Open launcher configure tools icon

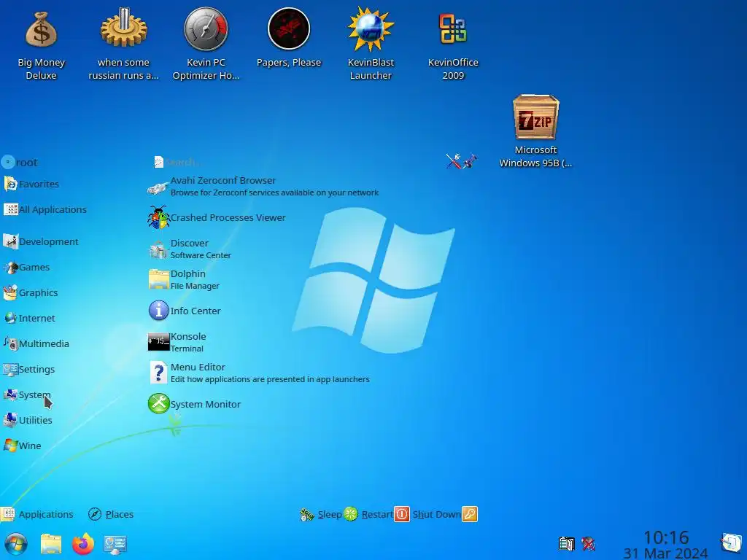pyautogui.click(x=454, y=161)
